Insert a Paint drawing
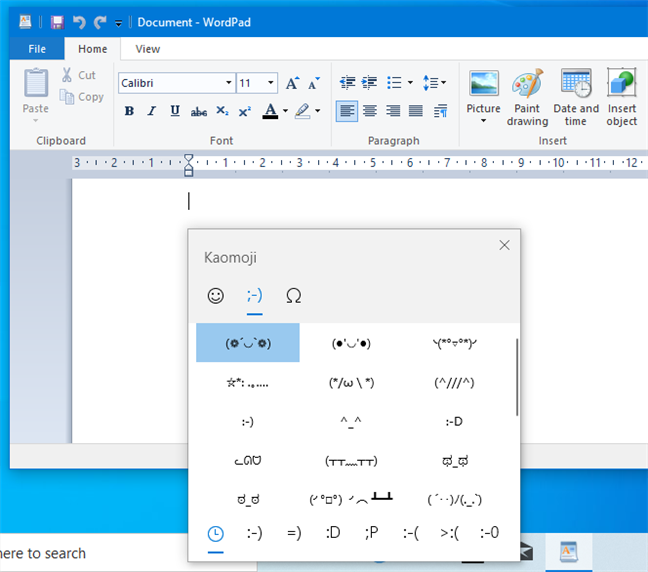The width and height of the screenshot is (648, 572). tap(527, 98)
